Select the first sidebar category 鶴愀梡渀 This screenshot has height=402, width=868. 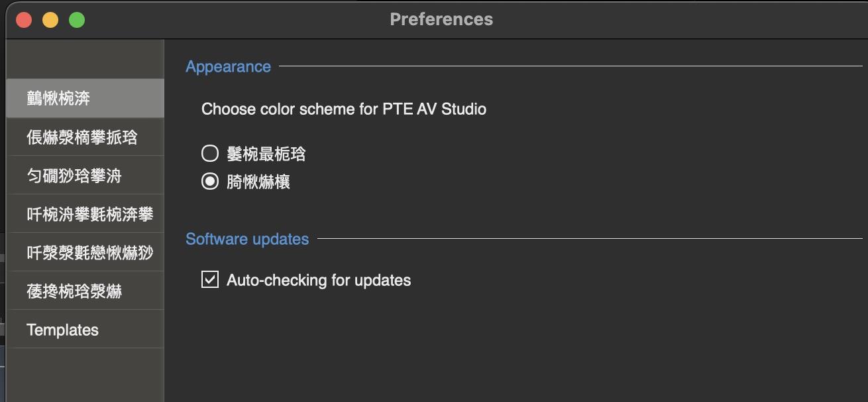pos(58,98)
